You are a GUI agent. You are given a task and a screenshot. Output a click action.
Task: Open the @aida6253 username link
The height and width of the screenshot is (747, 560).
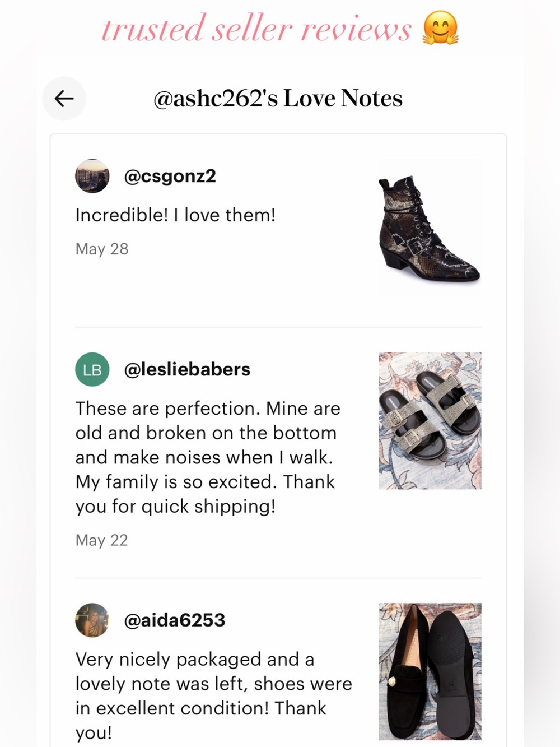pos(174,620)
